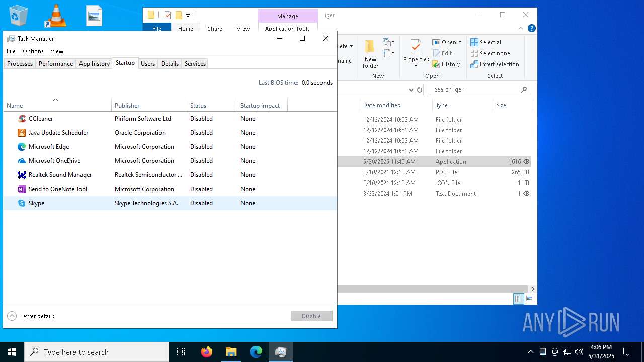This screenshot has height=362, width=644.
Task: Click the Type here to search box
Action: pyautogui.click(x=97, y=352)
